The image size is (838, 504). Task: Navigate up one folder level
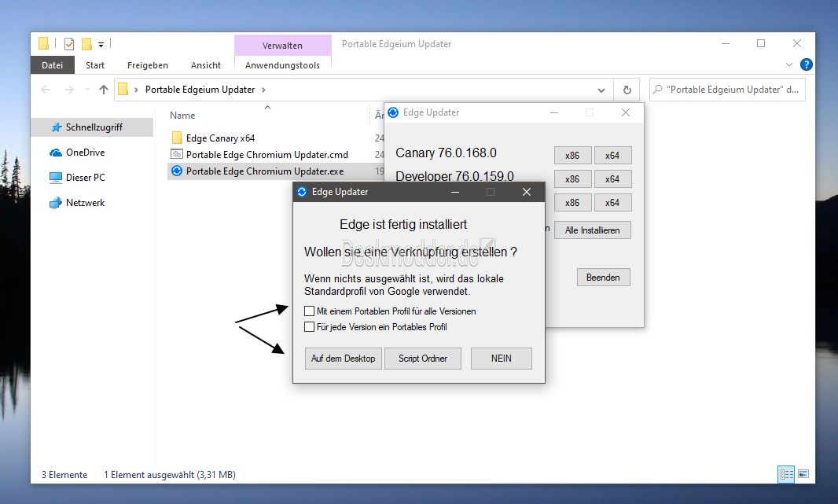click(x=104, y=90)
